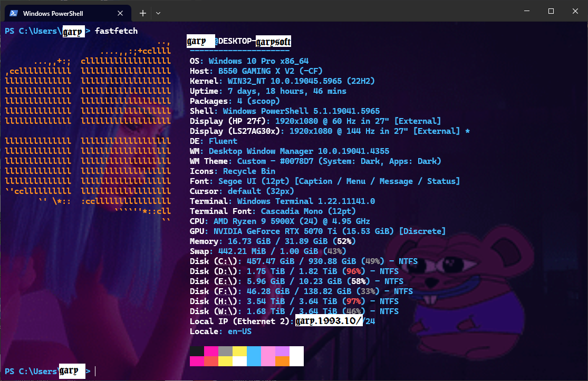Click the 'Shell: Windows PowerShell 5.1.19041.5965' line
This screenshot has width=588, height=381.
click(x=285, y=111)
